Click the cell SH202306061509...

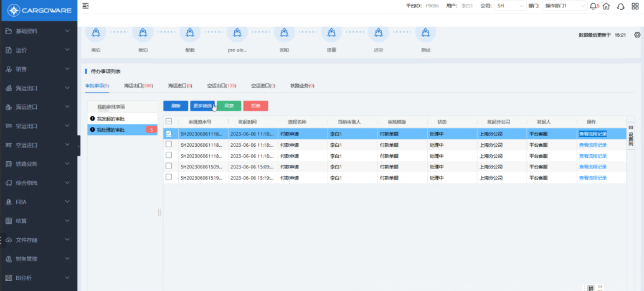[x=203, y=167]
